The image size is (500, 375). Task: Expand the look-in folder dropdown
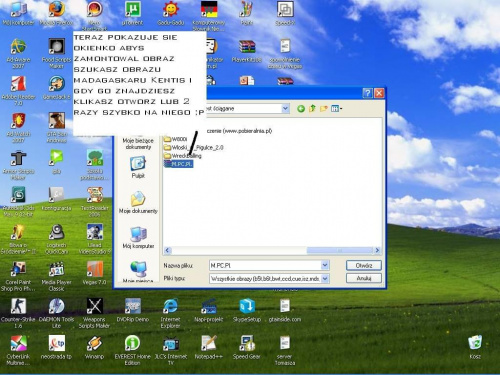tap(285, 108)
